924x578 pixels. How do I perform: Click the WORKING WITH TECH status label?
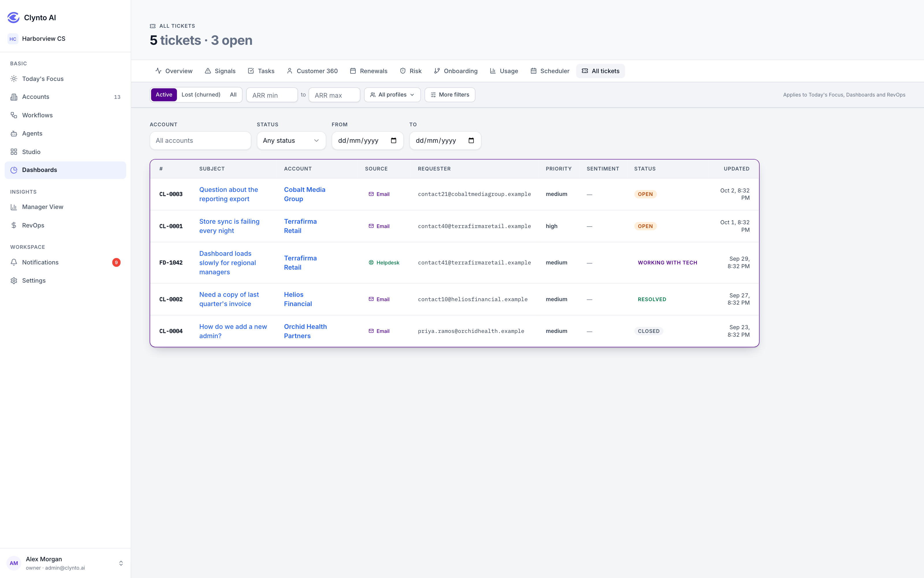pyautogui.click(x=667, y=263)
